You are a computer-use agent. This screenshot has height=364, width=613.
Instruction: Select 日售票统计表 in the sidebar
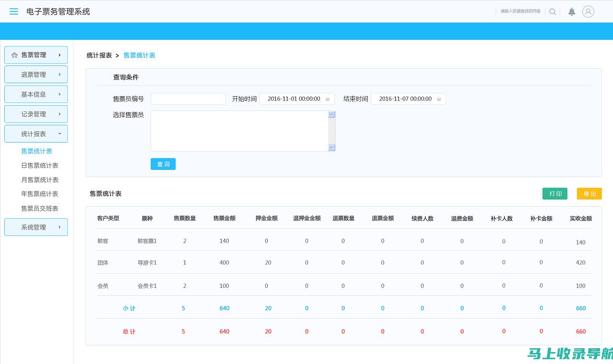pos(40,165)
